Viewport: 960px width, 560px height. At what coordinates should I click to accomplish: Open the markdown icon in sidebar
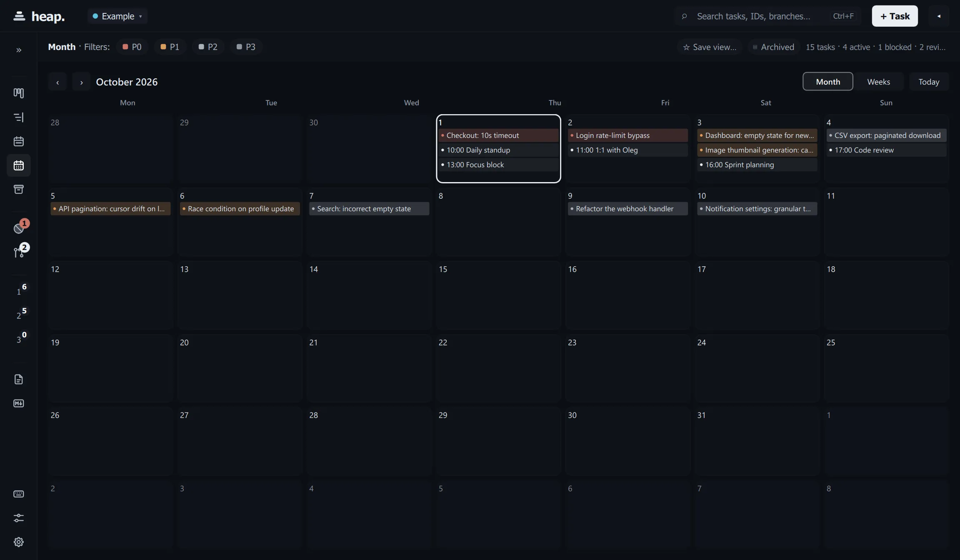coord(19,403)
